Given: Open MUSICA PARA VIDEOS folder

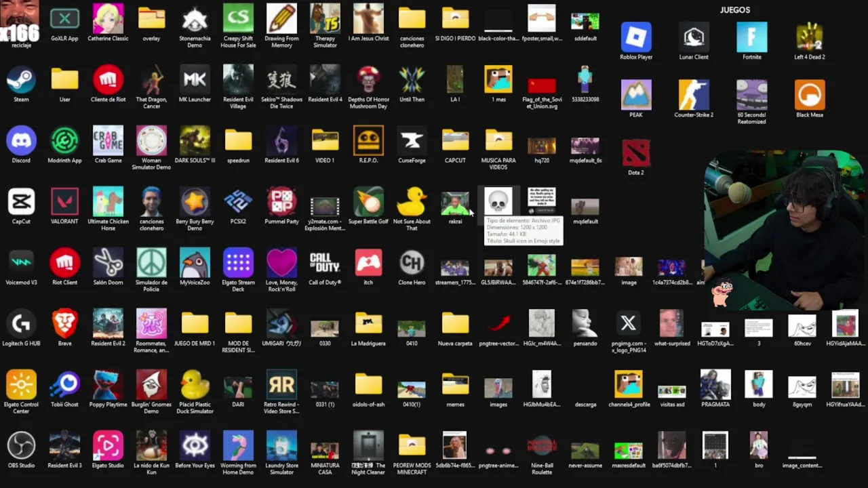Looking at the screenshot, I should point(498,141).
